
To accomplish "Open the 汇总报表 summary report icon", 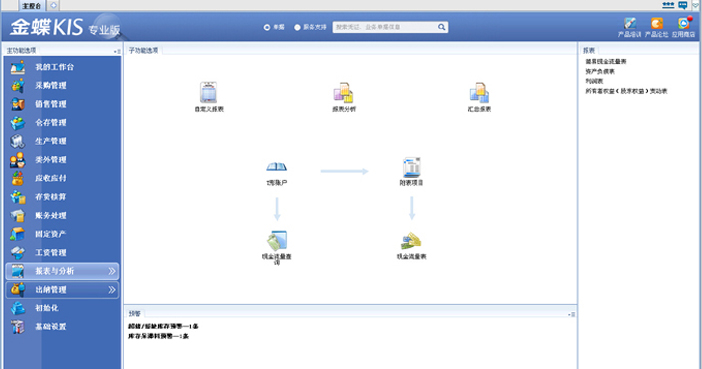I will [479, 92].
